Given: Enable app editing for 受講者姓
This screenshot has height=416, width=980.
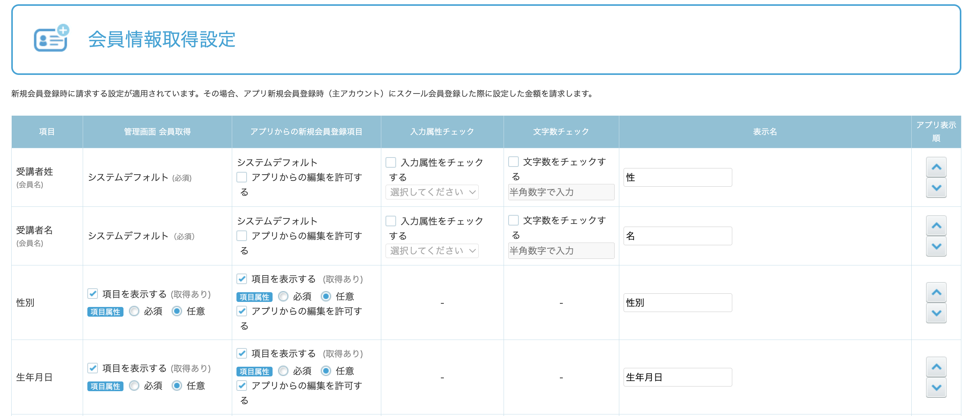Looking at the screenshot, I should click(x=242, y=177).
